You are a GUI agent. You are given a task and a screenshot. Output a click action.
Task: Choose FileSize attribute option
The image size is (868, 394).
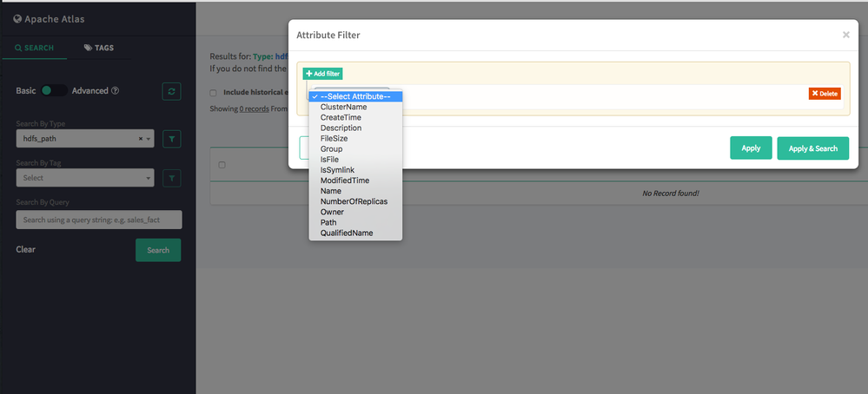[355, 139]
